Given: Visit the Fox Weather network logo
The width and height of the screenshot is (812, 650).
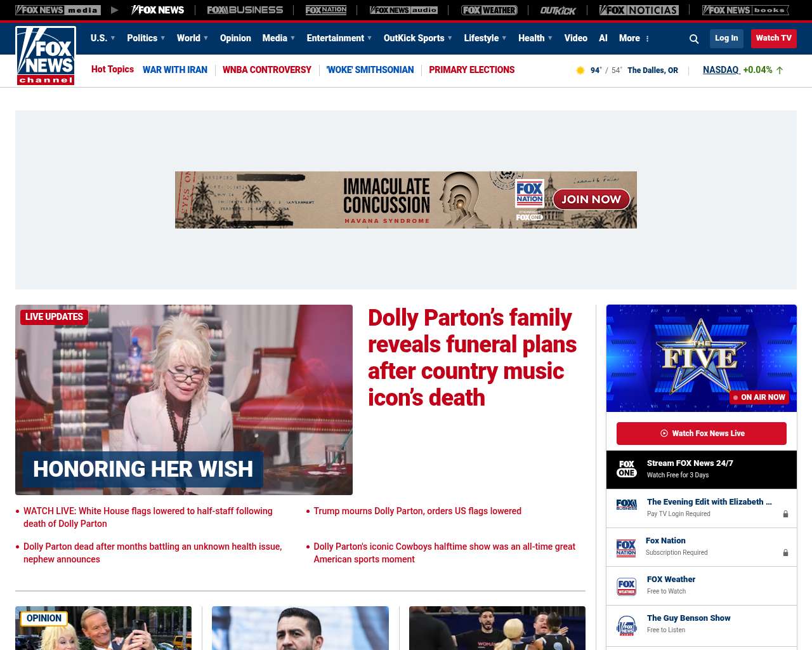Looking at the screenshot, I should [x=489, y=10].
